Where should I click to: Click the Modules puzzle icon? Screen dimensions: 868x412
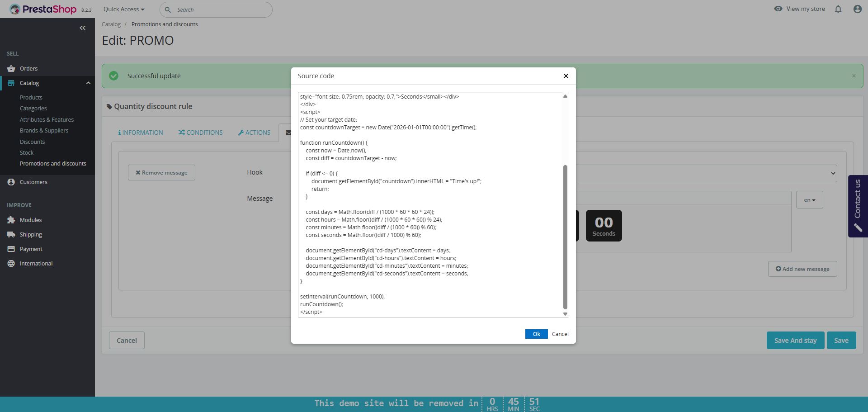pyautogui.click(x=11, y=220)
